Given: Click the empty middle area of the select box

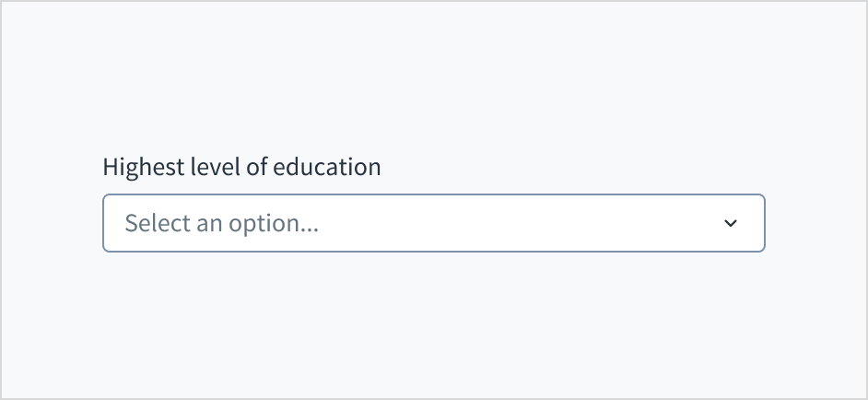Looking at the screenshot, I should (516, 223).
